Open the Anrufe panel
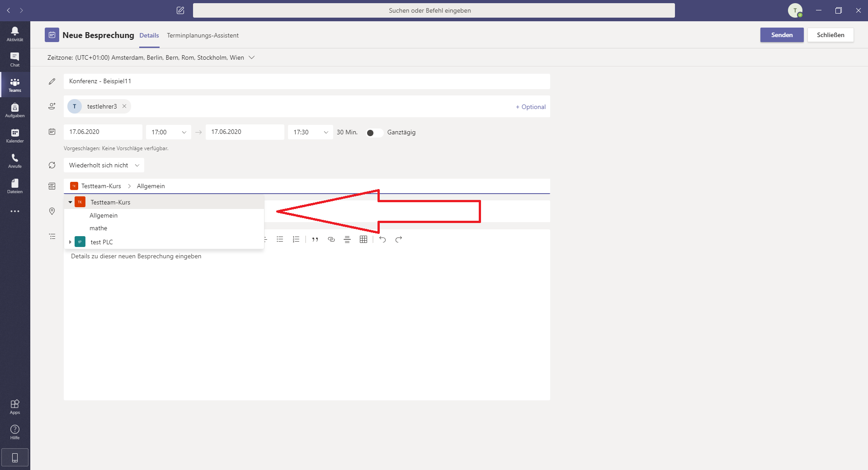This screenshot has height=470, width=868. click(15, 161)
